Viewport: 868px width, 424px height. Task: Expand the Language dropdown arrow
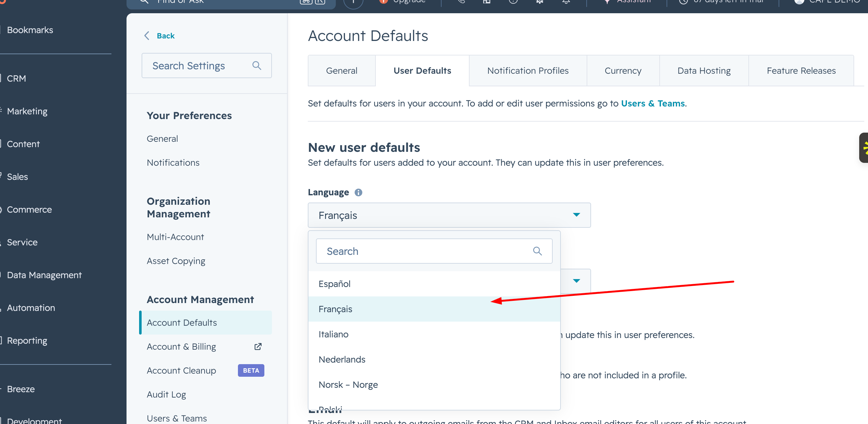pyautogui.click(x=576, y=215)
